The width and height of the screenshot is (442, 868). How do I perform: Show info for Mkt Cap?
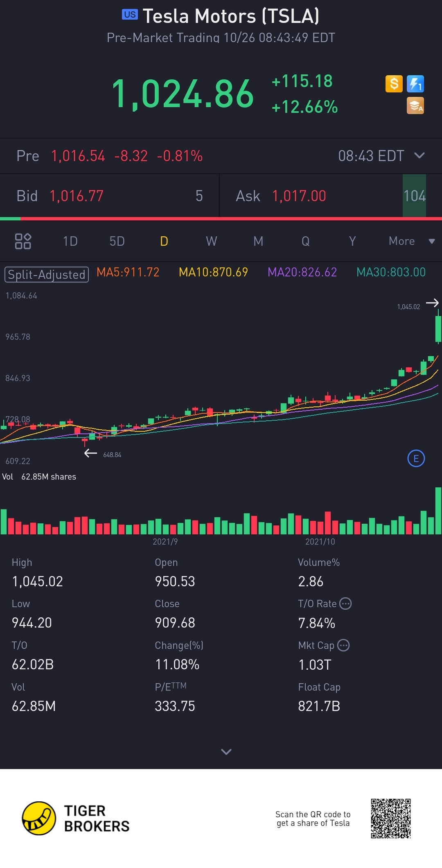click(343, 645)
